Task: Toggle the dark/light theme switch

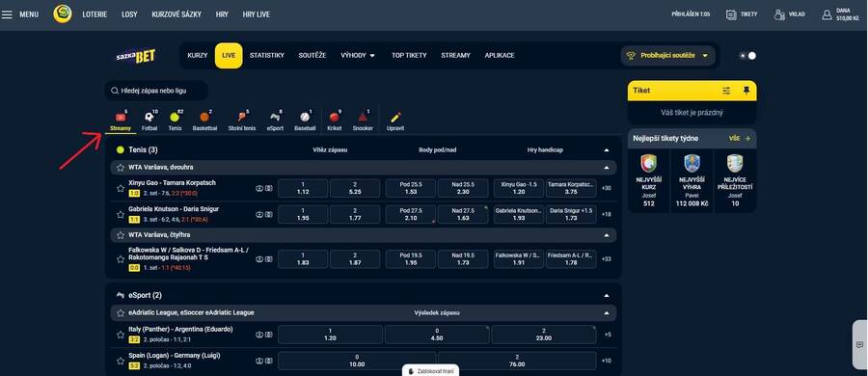Action: [x=747, y=55]
